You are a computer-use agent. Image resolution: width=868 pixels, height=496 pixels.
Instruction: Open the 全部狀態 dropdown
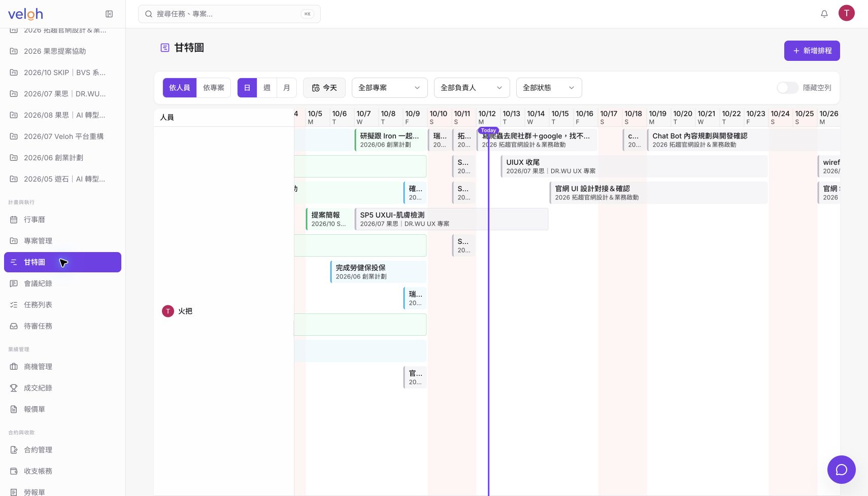tap(549, 88)
